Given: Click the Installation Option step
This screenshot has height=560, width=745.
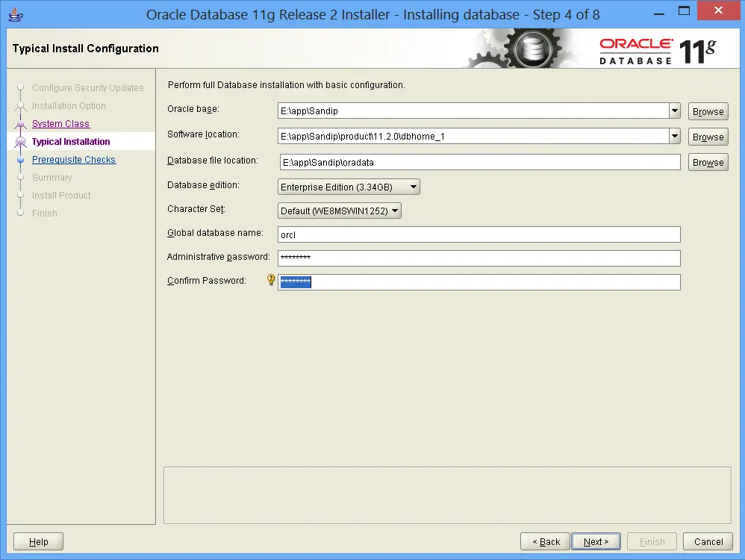Looking at the screenshot, I should click(x=69, y=105).
